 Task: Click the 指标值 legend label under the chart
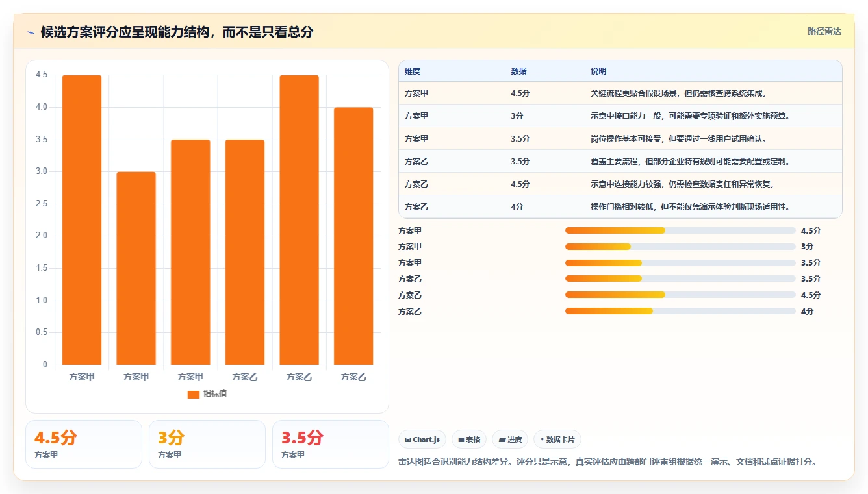click(x=215, y=394)
